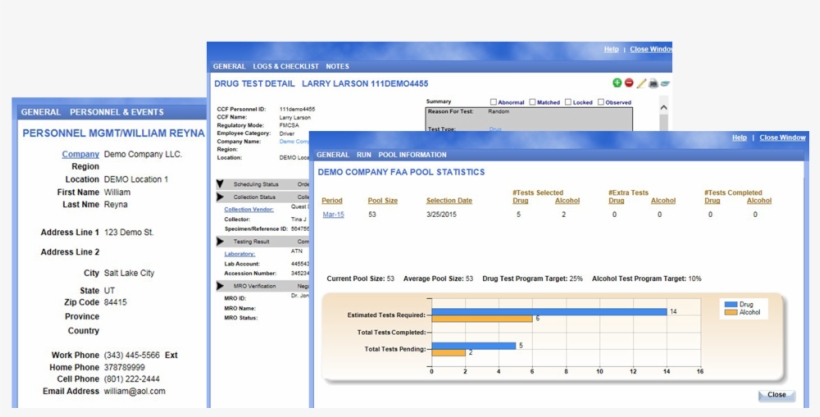The height and width of the screenshot is (417, 820).
Task: Open the Mar-15 period link
Action: (x=333, y=215)
